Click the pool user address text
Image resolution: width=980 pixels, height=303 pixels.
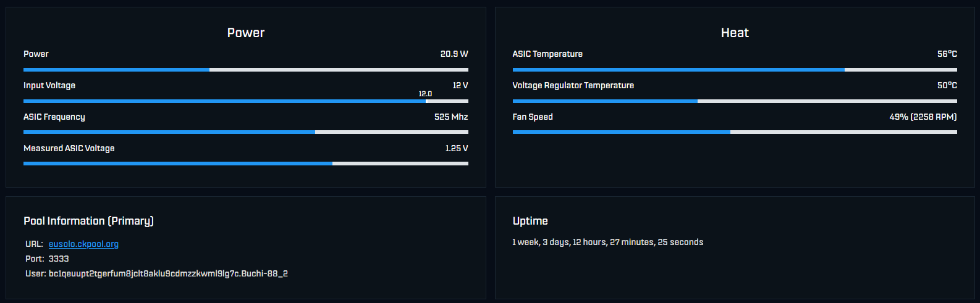[168, 273]
